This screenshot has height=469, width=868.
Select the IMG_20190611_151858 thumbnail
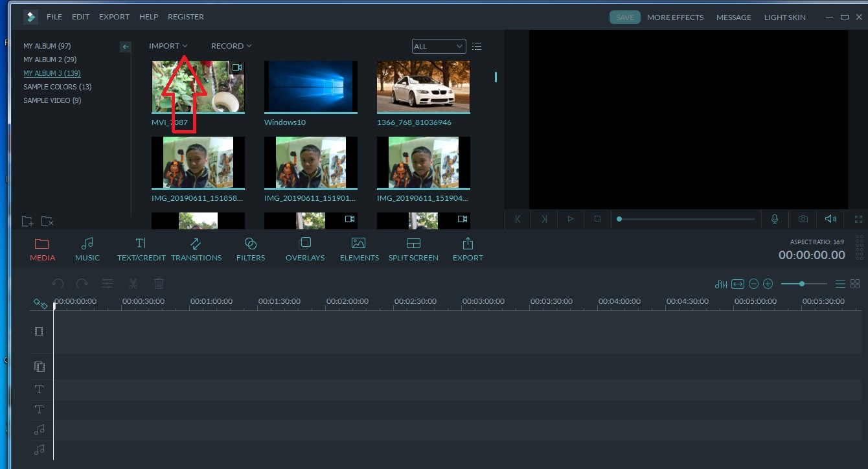tap(198, 163)
